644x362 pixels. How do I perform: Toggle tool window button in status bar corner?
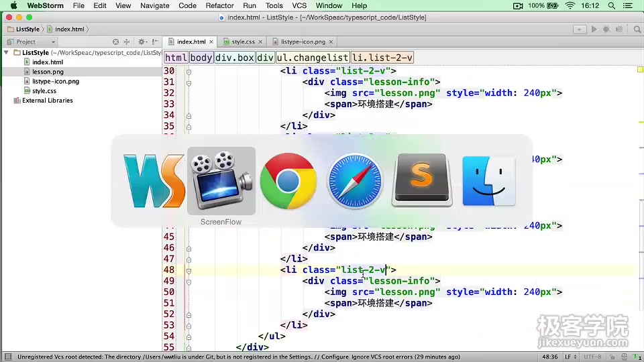click(x=8, y=357)
